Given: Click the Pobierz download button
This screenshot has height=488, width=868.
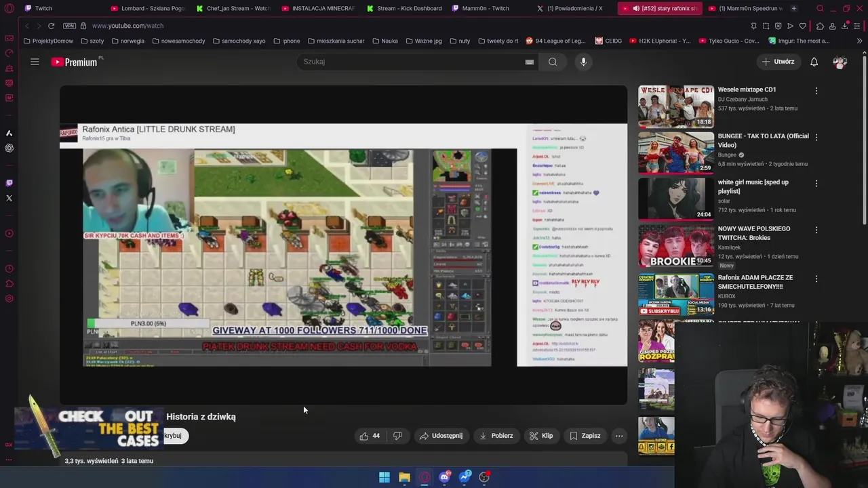Looking at the screenshot, I should (496, 436).
